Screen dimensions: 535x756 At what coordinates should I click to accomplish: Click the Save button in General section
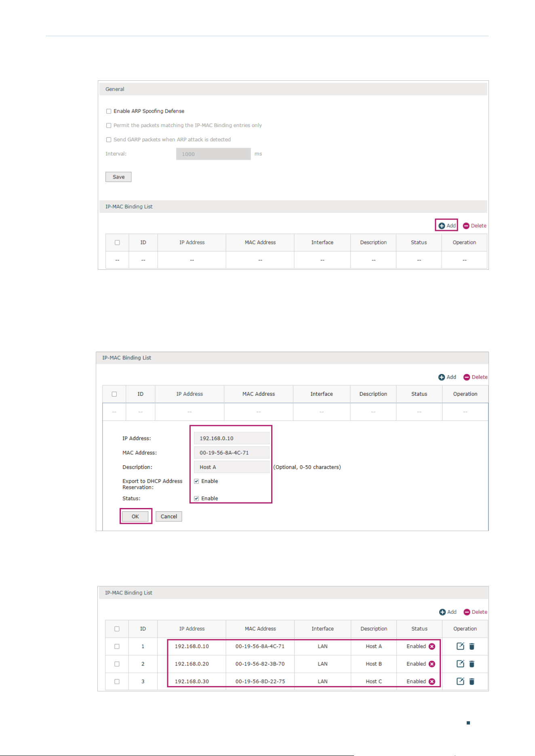(x=118, y=177)
